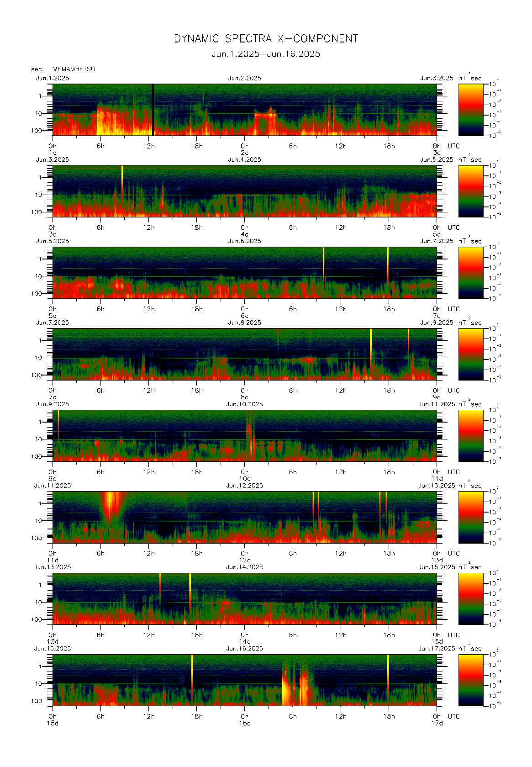This screenshot has width=532, height=767.
Task: Select the Jun.14.2025 date label
Action: [245, 567]
